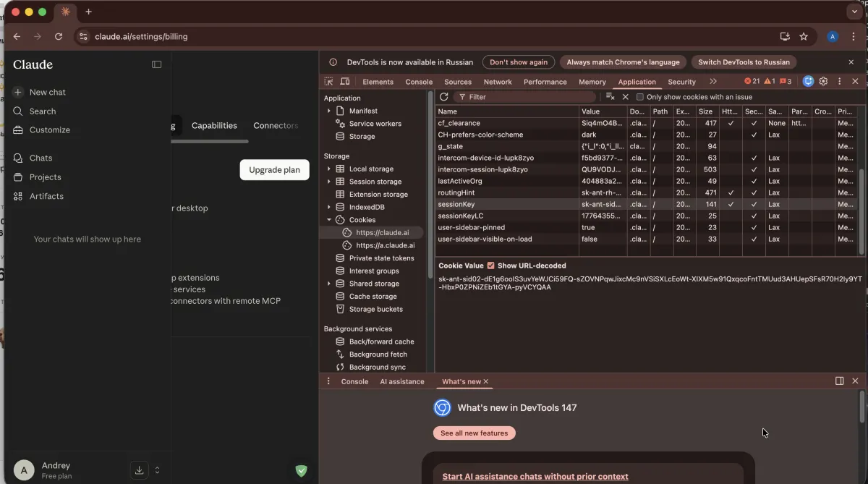This screenshot has height=484, width=868.
Task: Select the cf_clearance cookie row
Action: coord(647,123)
